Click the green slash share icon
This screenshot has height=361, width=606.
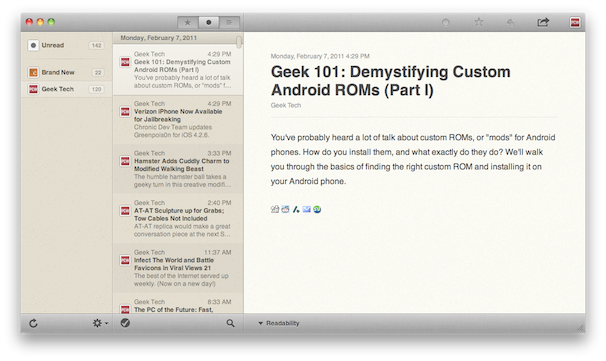click(296, 209)
